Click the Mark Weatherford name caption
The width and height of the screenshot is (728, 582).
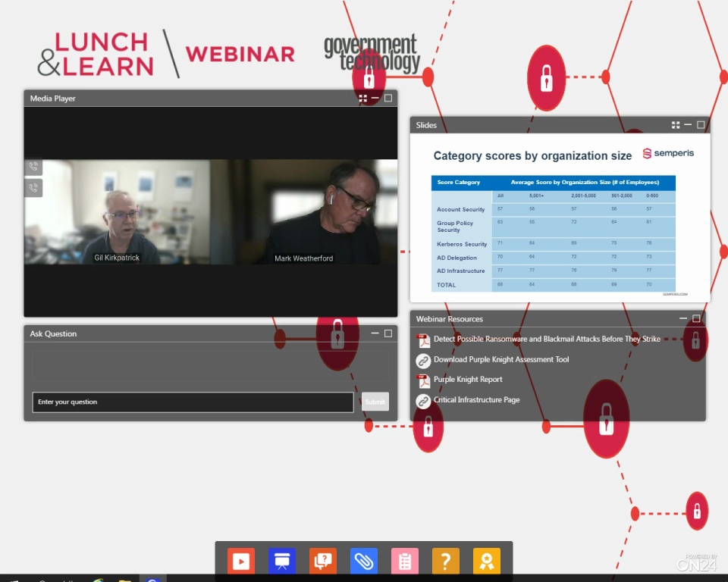(303, 258)
